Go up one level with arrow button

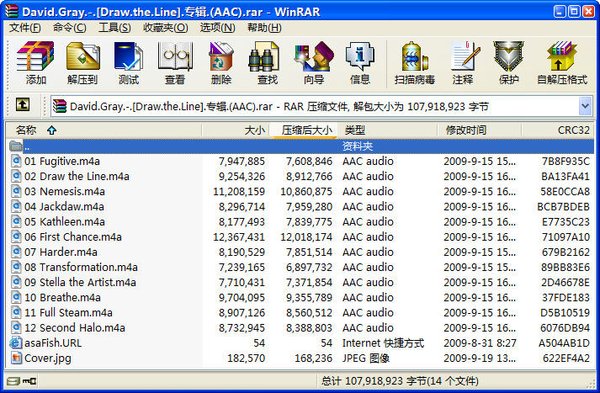point(23,104)
